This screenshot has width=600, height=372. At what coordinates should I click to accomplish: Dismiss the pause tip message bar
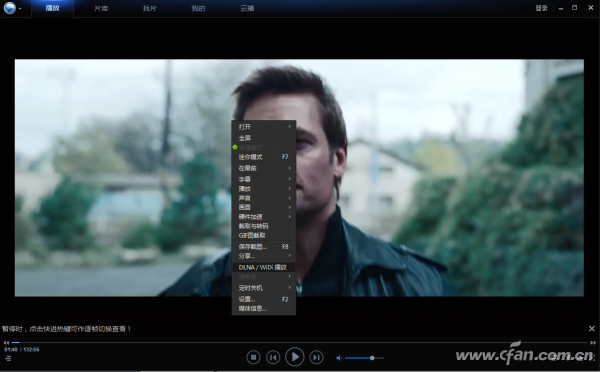[592, 329]
